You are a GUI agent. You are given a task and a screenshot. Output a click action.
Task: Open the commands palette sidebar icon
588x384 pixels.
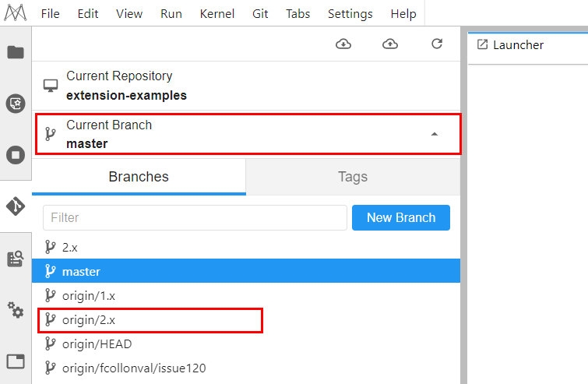point(16,104)
